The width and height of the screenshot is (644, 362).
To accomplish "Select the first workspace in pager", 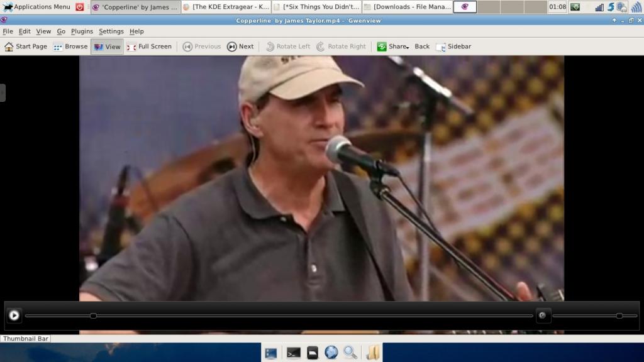I will pos(465,7).
